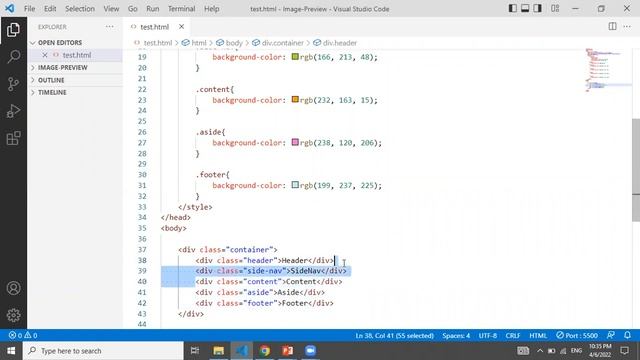This screenshot has height=360, width=640.
Task: Click line number 38 in gutter
Action: coord(142,260)
